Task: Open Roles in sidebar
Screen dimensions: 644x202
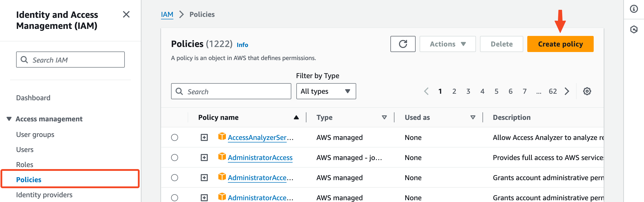Action: [25, 165]
